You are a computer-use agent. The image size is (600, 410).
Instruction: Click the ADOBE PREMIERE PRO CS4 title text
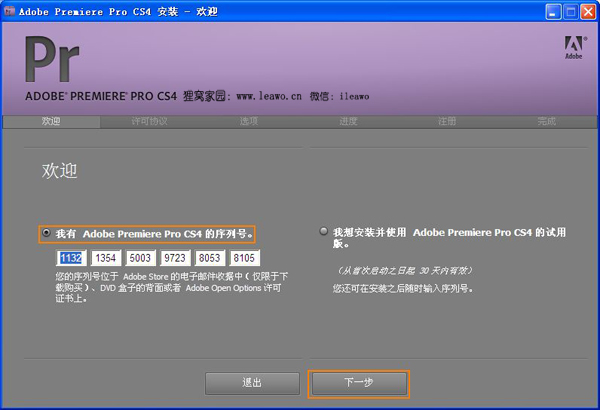101,96
